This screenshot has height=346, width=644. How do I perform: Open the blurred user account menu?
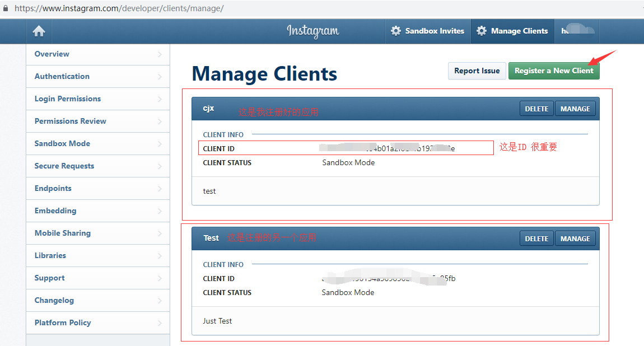pos(577,31)
